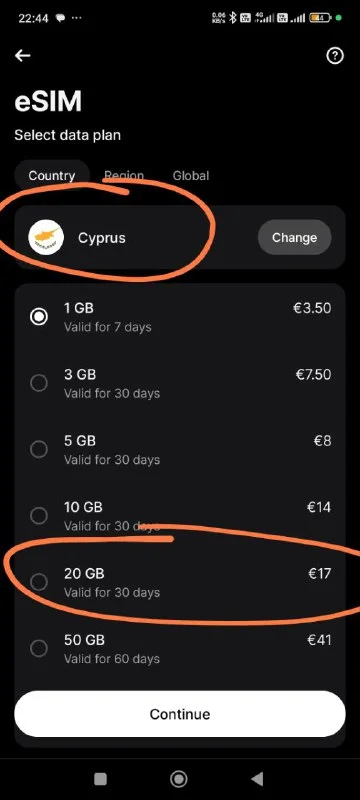This screenshot has height=800, width=360.
Task: Tap the Continue button
Action: [179, 714]
